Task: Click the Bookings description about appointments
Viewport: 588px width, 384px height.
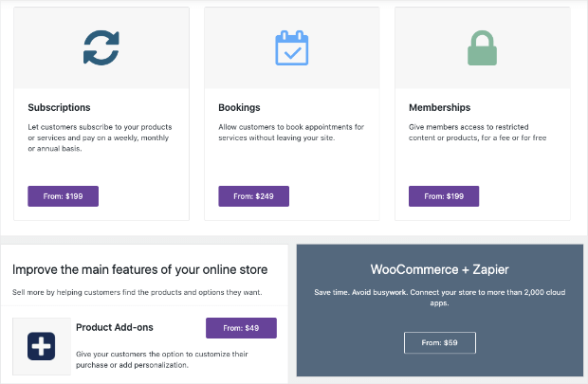Action: [291, 133]
